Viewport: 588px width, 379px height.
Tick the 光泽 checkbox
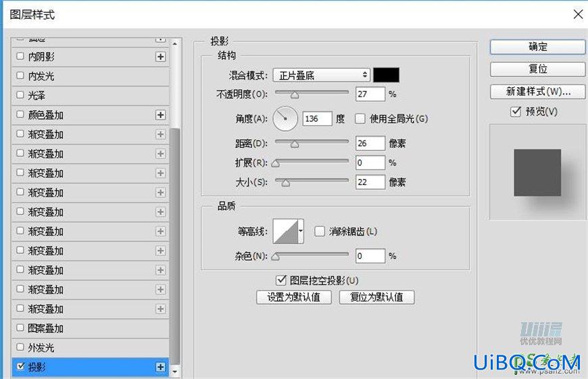click(x=20, y=95)
